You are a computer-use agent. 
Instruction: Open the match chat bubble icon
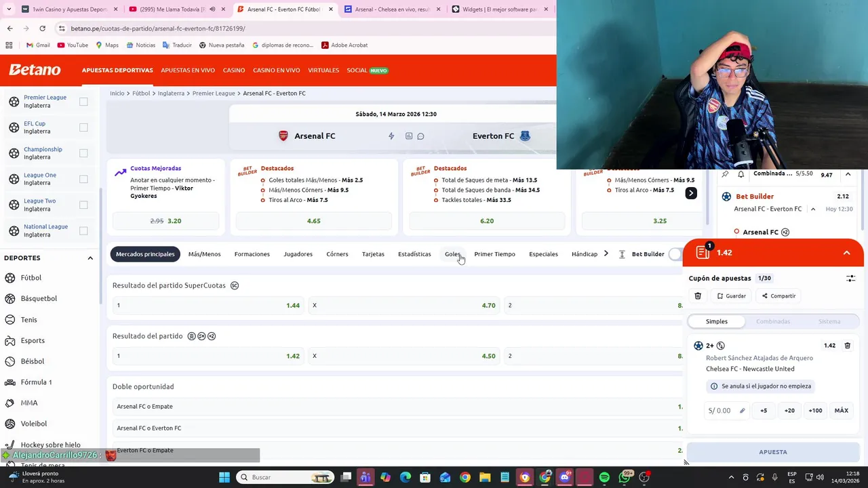[x=420, y=136]
